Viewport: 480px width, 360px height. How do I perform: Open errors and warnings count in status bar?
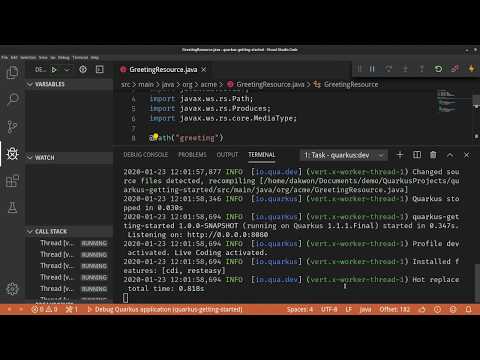(44, 309)
